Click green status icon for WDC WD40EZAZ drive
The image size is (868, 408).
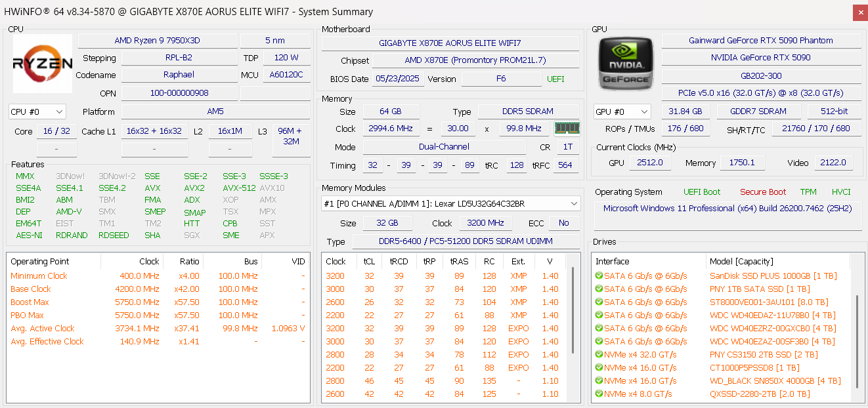point(599,341)
